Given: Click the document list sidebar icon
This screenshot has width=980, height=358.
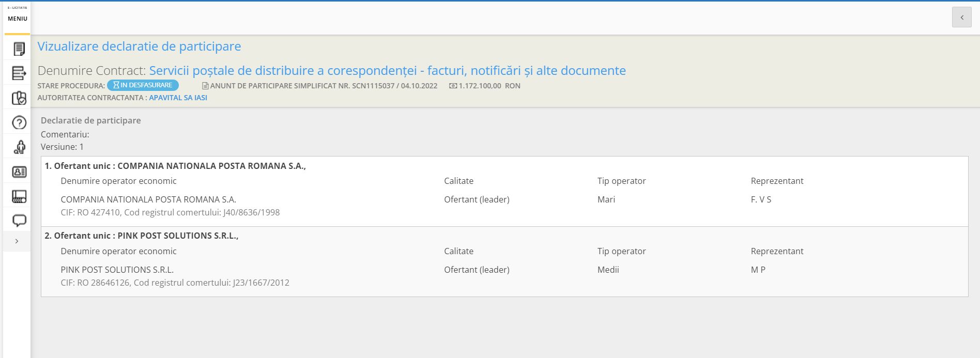Looking at the screenshot, I should pyautogui.click(x=19, y=49).
